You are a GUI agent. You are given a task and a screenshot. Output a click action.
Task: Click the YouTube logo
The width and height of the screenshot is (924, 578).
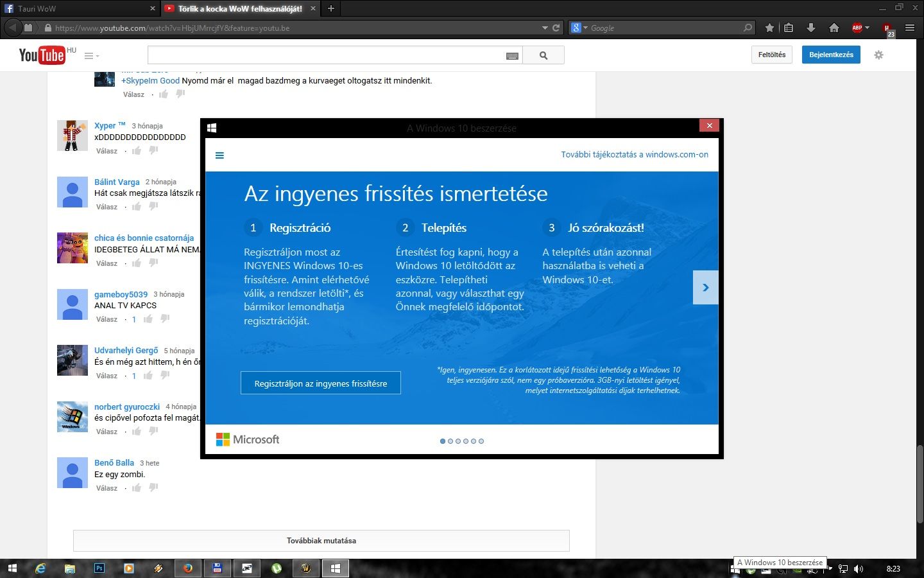point(42,55)
